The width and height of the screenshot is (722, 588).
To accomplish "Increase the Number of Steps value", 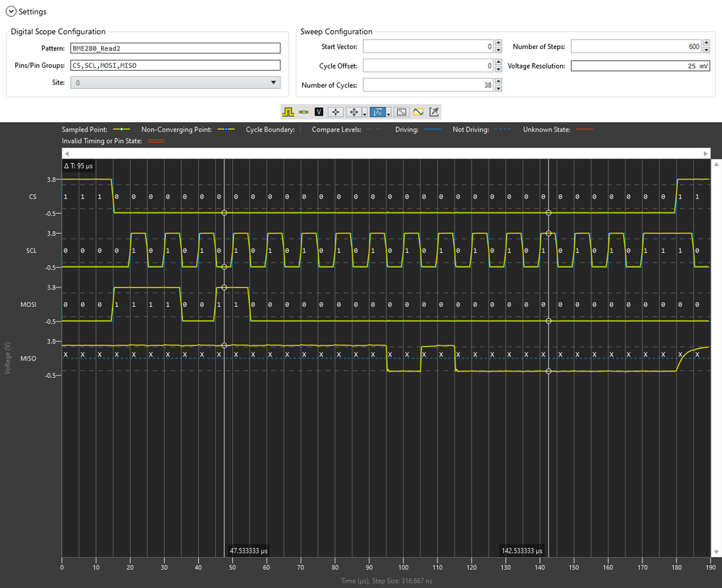I will point(706,43).
